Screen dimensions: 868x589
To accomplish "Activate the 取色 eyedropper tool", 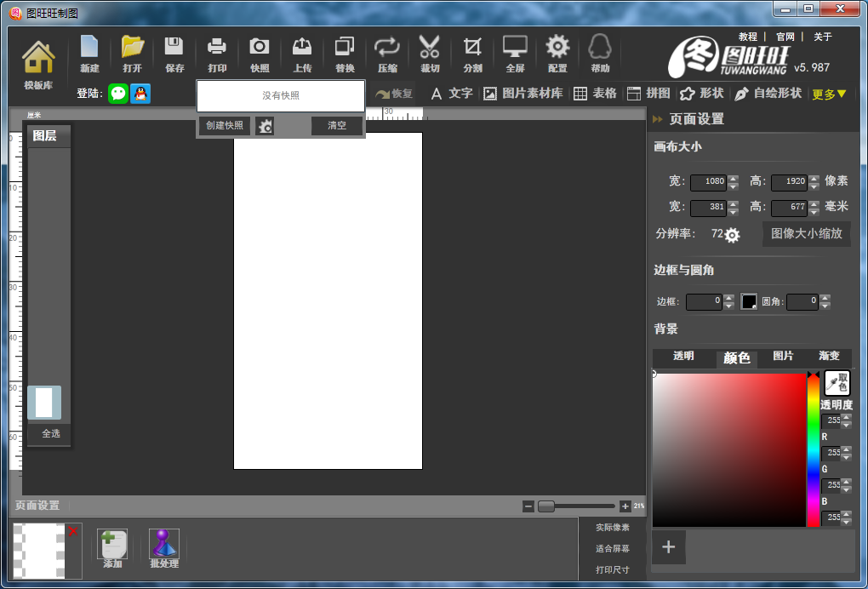I will point(837,382).
